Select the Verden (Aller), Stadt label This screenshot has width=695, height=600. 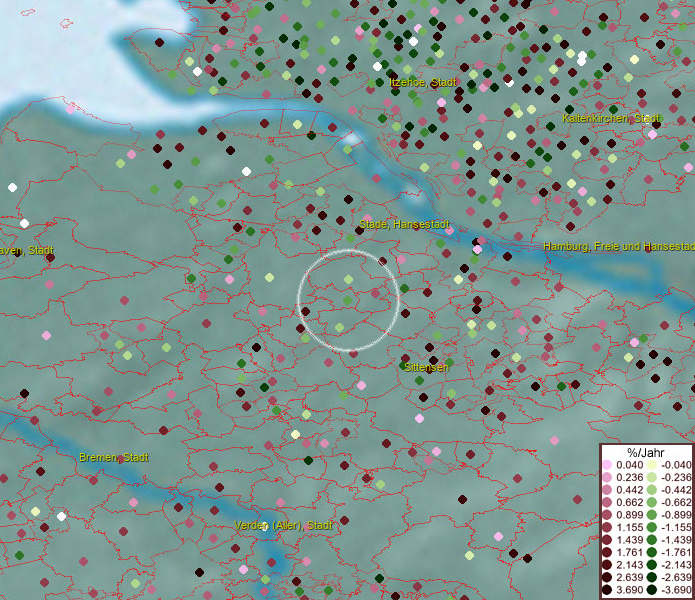point(283,526)
